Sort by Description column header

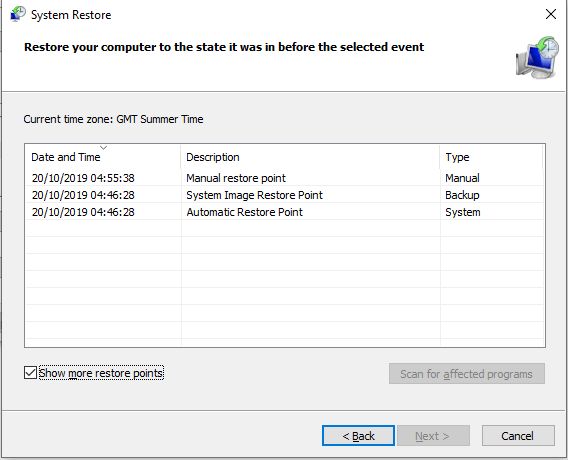pyautogui.click(x=310, y=157)
